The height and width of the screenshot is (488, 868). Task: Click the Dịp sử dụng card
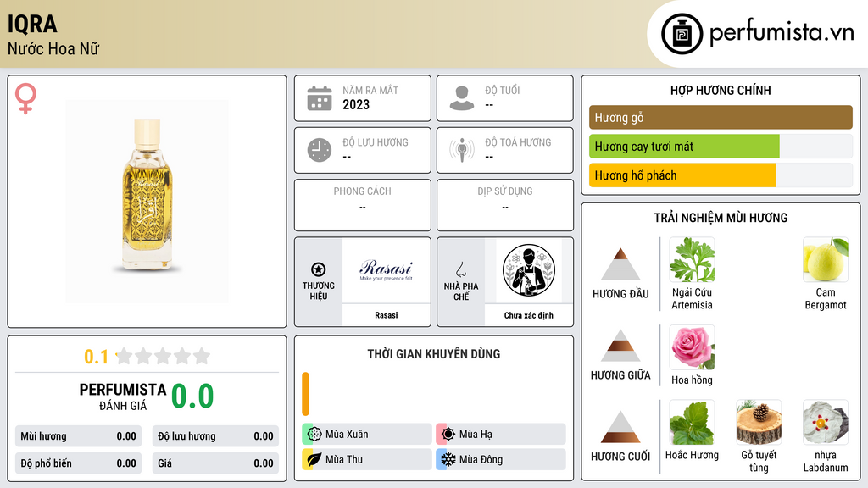tap(505, 205)
